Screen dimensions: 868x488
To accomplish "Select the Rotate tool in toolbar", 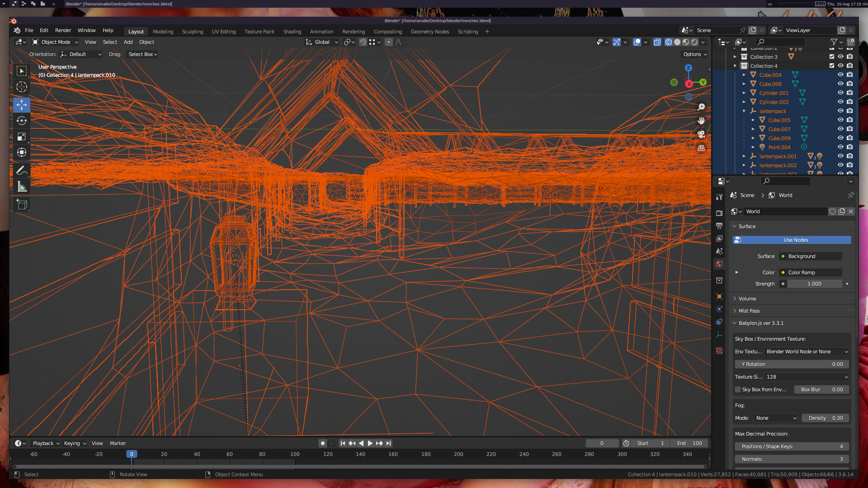I will tap(21, 121).
